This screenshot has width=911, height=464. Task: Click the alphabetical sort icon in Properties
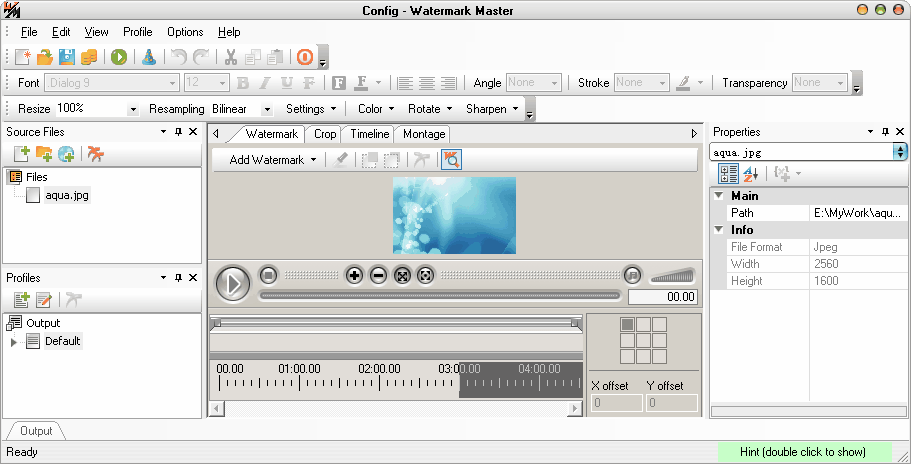pyautogui.click(x=750, y=174)
